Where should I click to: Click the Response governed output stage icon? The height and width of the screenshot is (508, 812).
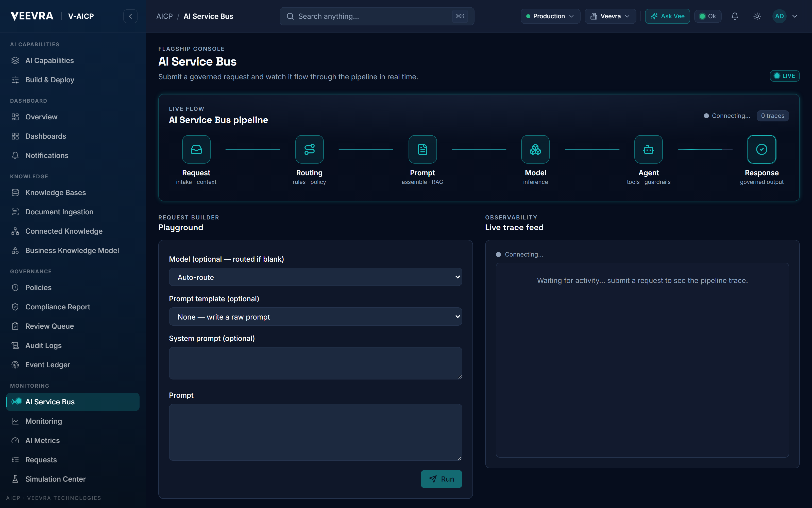762,149
